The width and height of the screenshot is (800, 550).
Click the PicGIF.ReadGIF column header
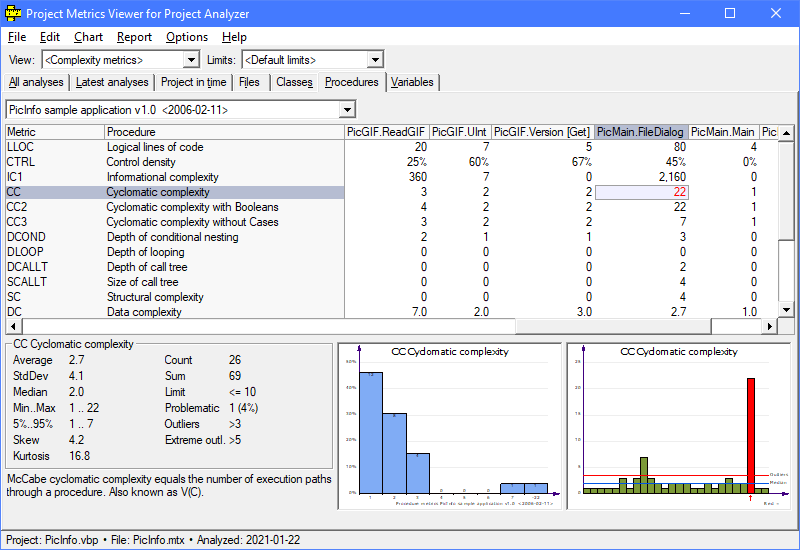click(387, 132)
